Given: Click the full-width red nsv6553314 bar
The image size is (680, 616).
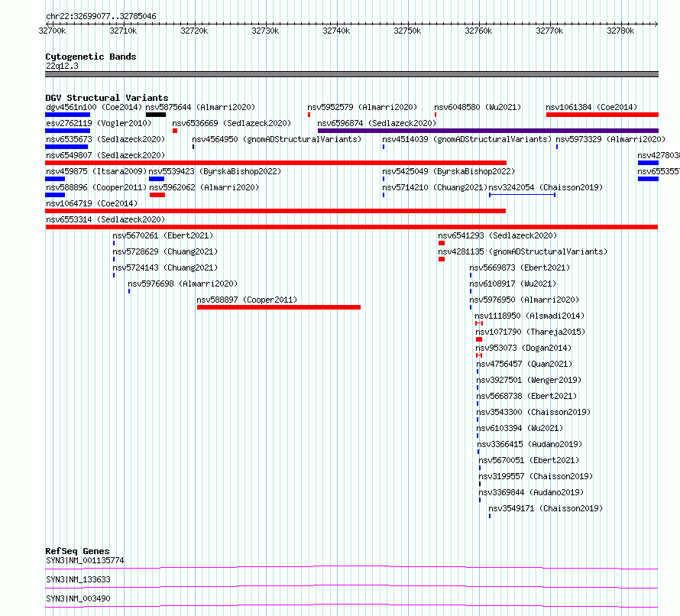Looking at the screenshot, I should click(351, 227).
